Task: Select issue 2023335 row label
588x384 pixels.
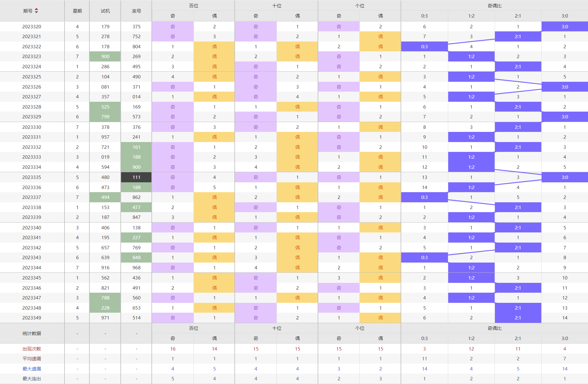Action: 32,177
